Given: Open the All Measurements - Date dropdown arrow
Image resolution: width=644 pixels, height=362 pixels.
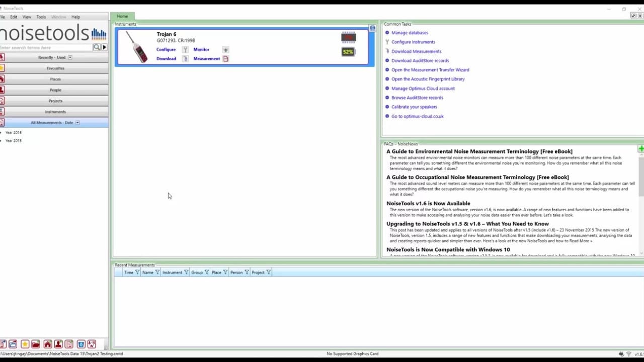Looking at the screenshot, I should [77, 123].
